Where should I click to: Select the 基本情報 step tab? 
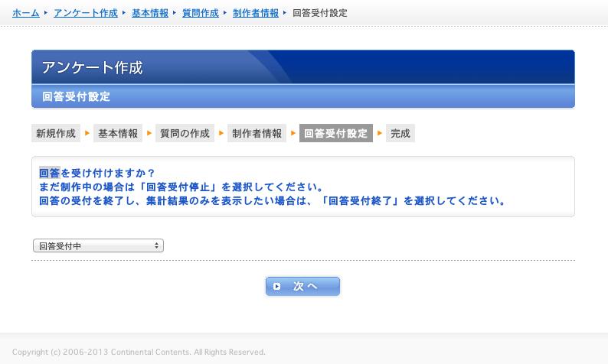coord(118,133)
